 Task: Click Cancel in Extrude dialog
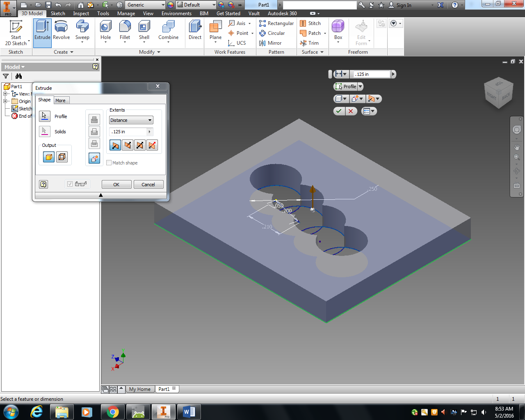(x=148, y=185)
